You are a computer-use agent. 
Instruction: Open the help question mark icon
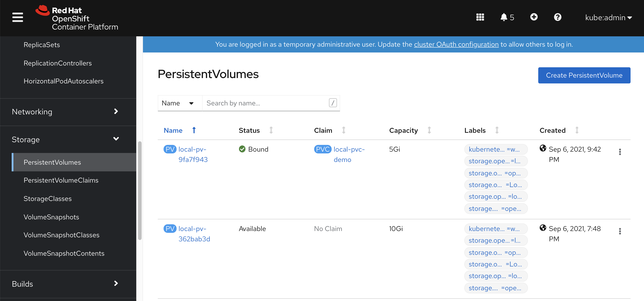click(x=558, y=17)
